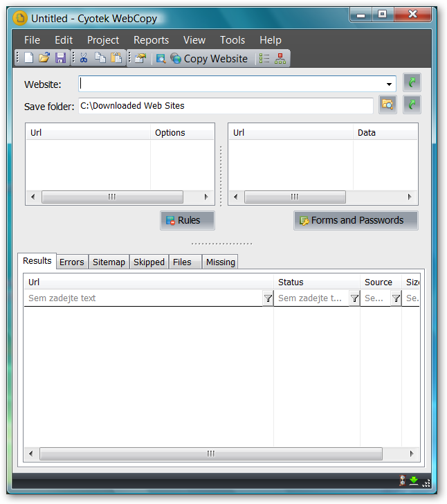
Task: Create a new project with the New icon
Action: [x=29, y=58]
